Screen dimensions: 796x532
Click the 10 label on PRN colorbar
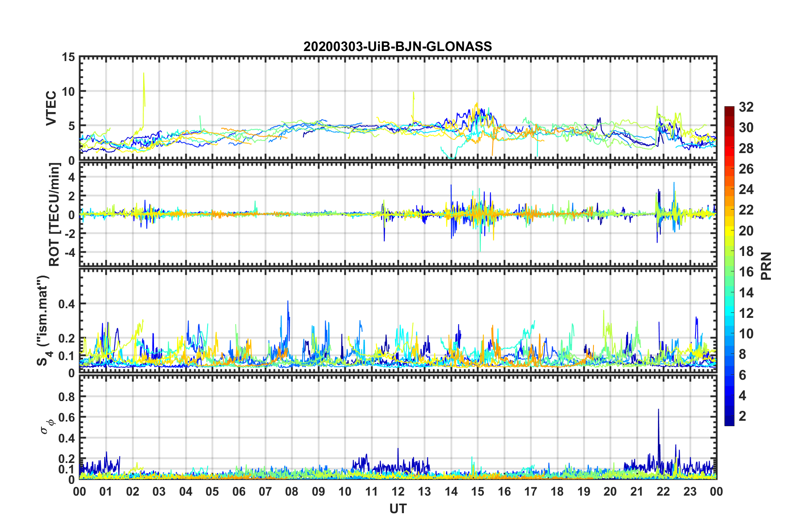coord(746,334)
